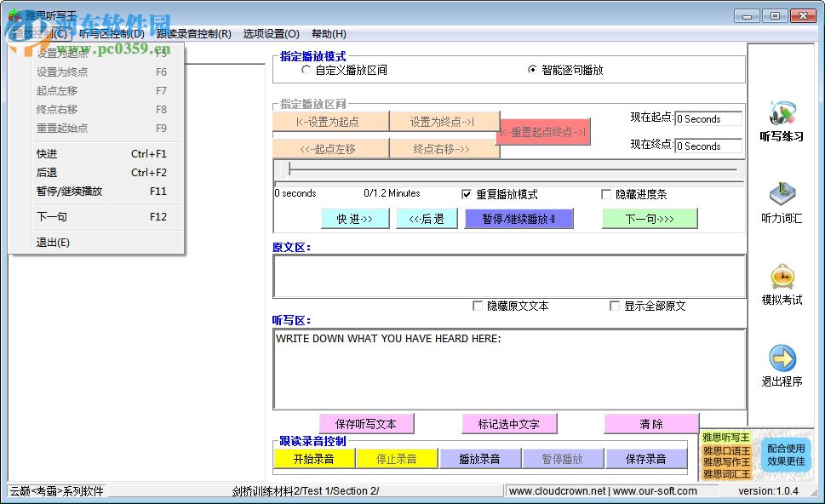Click the playback progress slider track
Screen dimensions: 825x504
tap(511, 169)
